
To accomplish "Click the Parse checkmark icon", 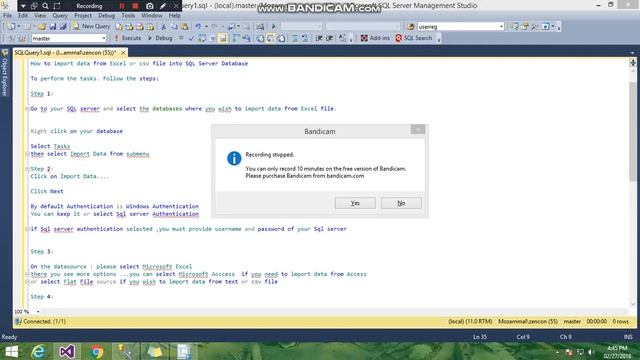I will pyautogui.click(x=191, y=38).
